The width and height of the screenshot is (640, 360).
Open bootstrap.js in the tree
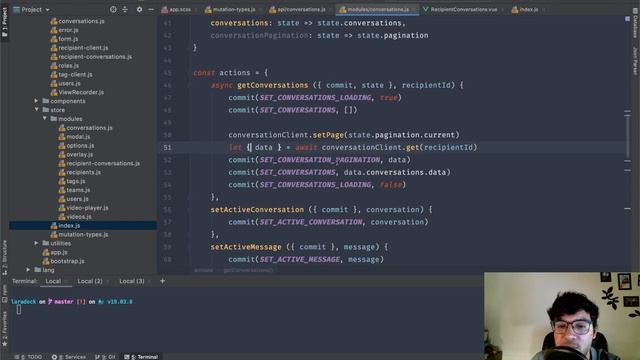(68, 261)
